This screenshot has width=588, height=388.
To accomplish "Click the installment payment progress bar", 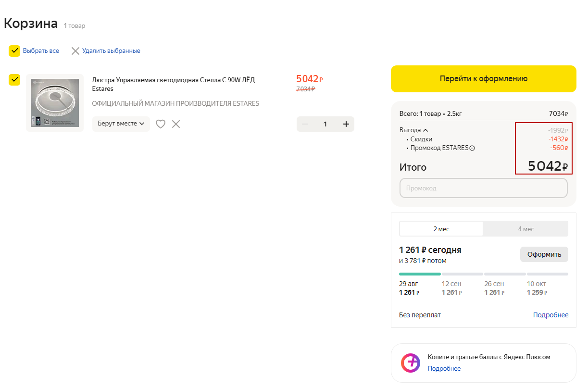I will [483, 274].
